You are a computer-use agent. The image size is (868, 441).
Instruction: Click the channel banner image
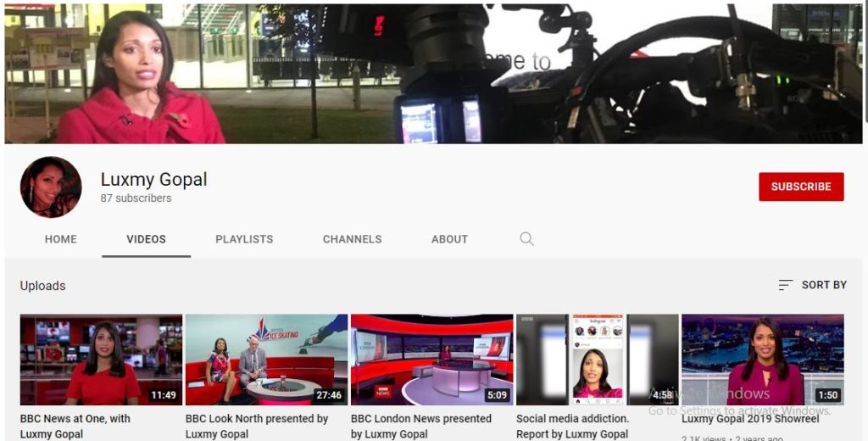[x=433, y=74]
